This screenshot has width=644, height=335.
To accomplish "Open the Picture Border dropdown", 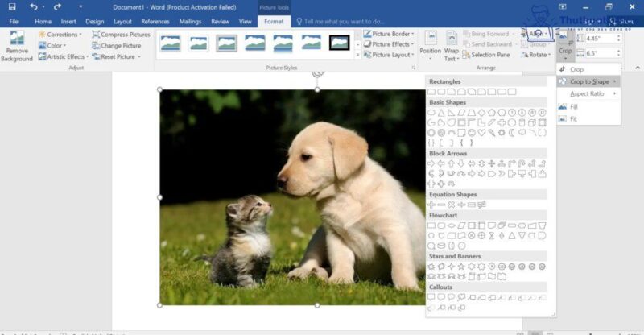I will pos(389,34).
